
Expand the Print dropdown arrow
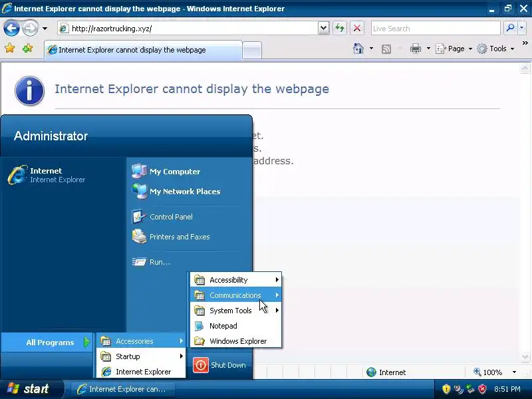pyautogui.click(x=428, y=49)
